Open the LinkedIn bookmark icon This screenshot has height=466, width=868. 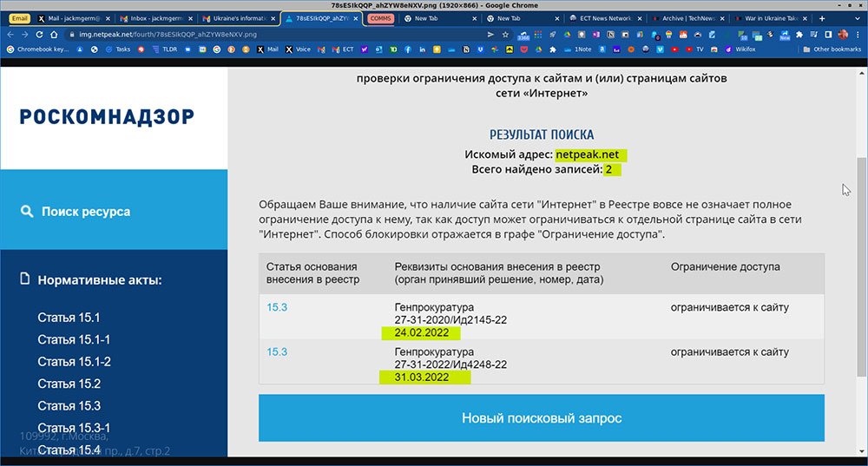click(x=423, y=49)
